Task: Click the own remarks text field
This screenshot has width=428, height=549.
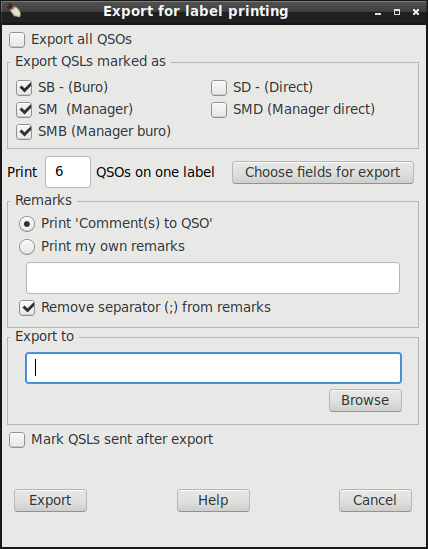Action: click(x=213, y=278)
